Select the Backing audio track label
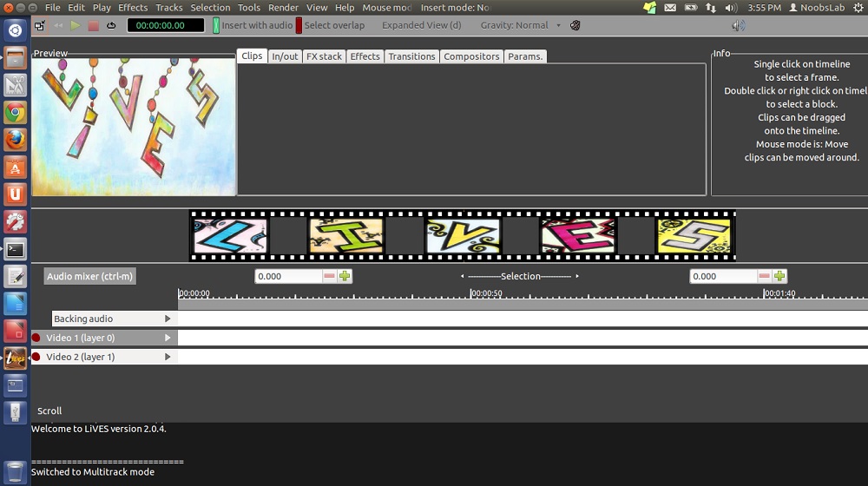Viewport: 868px width, 486px height. (83, 319)
